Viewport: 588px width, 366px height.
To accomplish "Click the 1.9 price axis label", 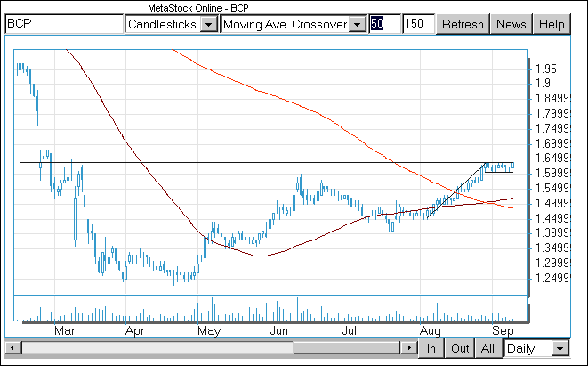I will (543, 84).
